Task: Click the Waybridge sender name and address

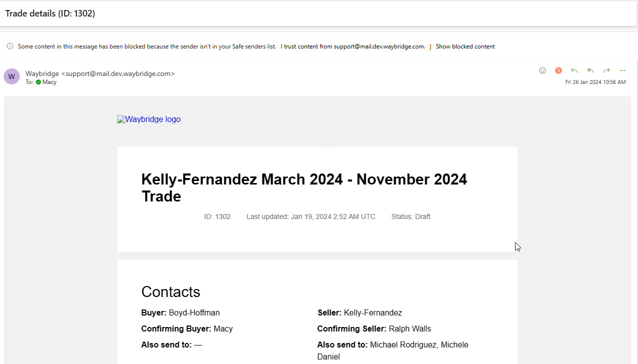Action: (100, 73)
